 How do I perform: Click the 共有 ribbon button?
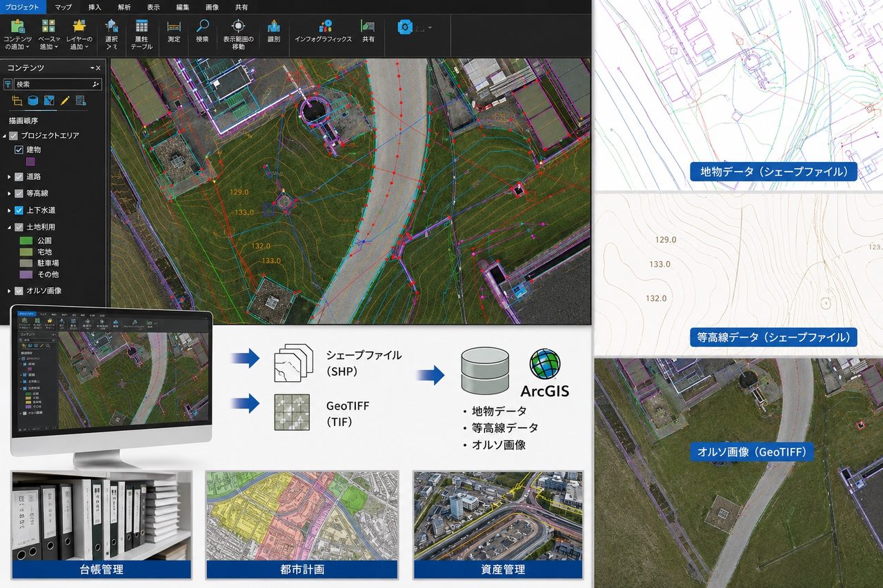368,32
